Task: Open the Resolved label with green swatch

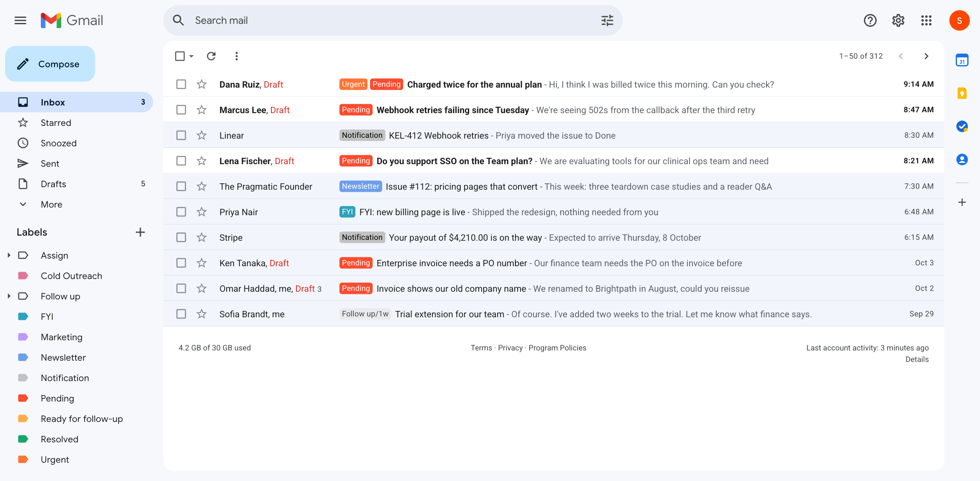Action: coord(77,439)
